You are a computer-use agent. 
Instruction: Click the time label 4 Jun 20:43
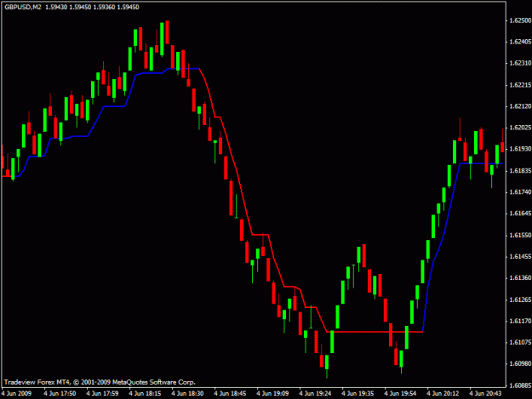coord(485,394)
